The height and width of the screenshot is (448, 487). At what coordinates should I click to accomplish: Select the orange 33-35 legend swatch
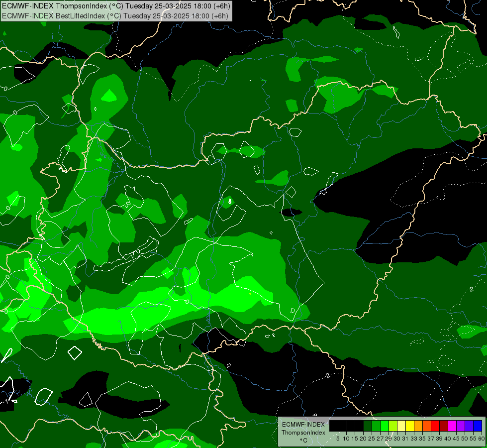coord(418,426)
